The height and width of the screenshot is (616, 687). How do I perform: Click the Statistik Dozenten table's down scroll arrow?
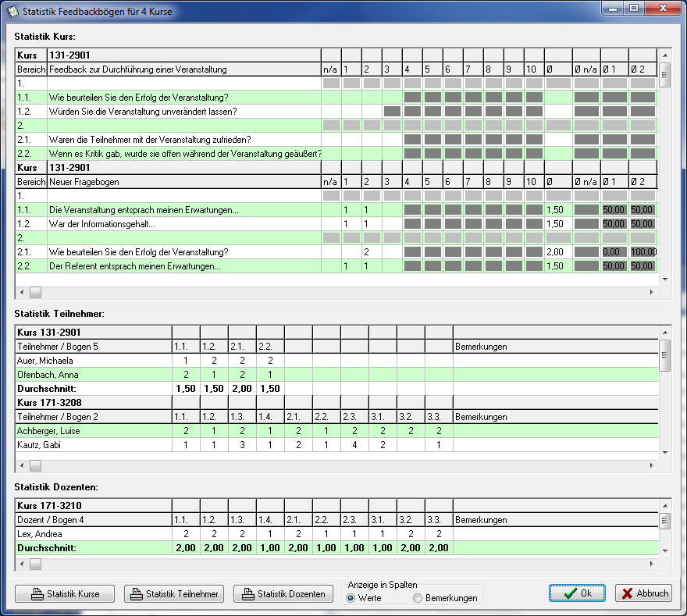pyautogui.click(x=665, y=550)
